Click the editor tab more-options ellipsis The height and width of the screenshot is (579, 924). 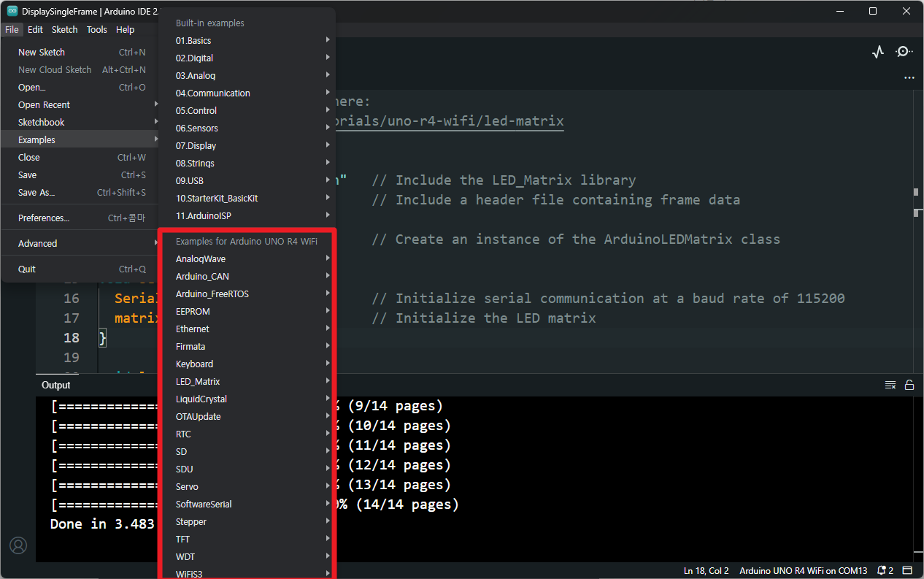point(909,77)
